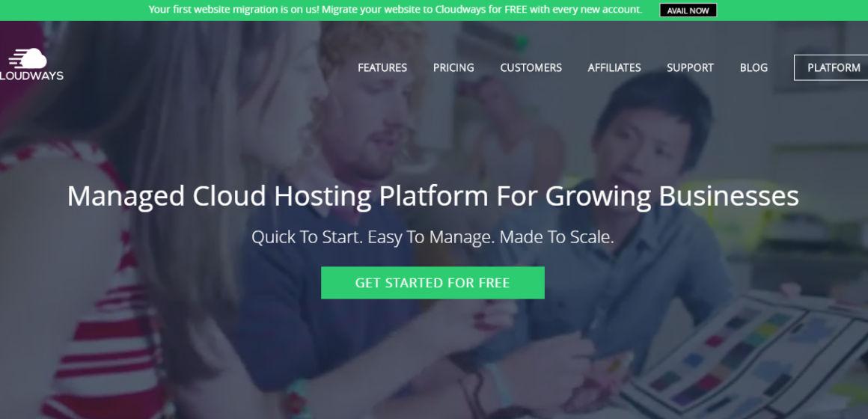Click the outlined PLATFORM button
The width and height of the screenshot is (868, 419).
[832, 67]
